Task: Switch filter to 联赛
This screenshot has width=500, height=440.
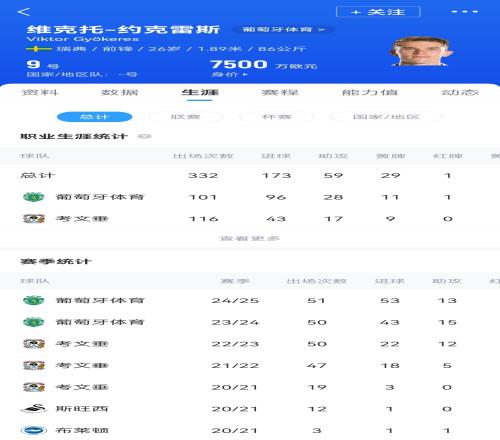Action: click(x=185, y=117)
